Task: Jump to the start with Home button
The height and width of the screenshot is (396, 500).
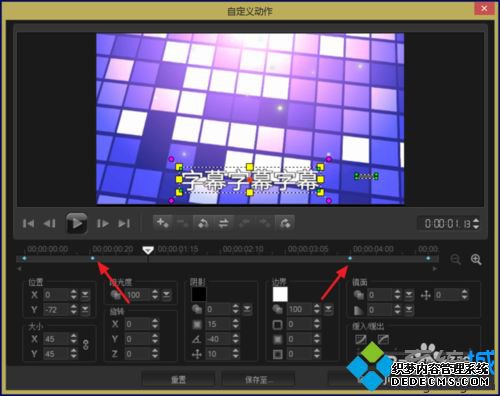Action: click(28, 223)
